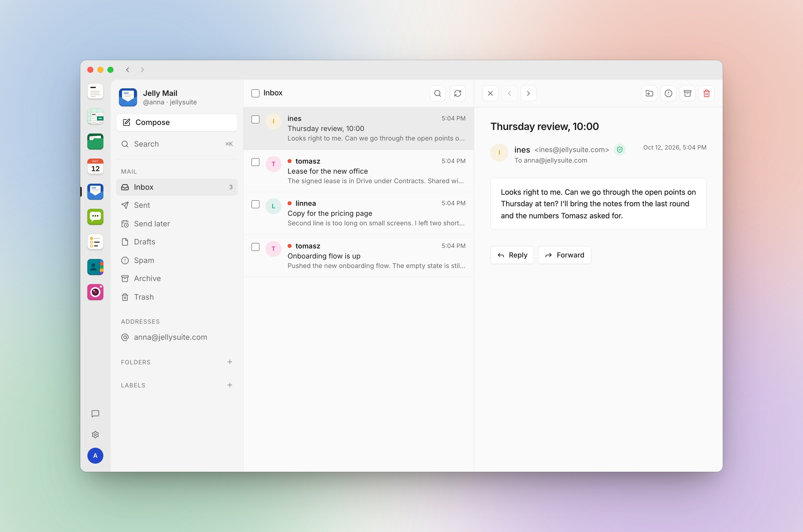The image size is (803, 532).
Task: Add a new label with plus
Action: pyautogui.click(x=230, y=385)
